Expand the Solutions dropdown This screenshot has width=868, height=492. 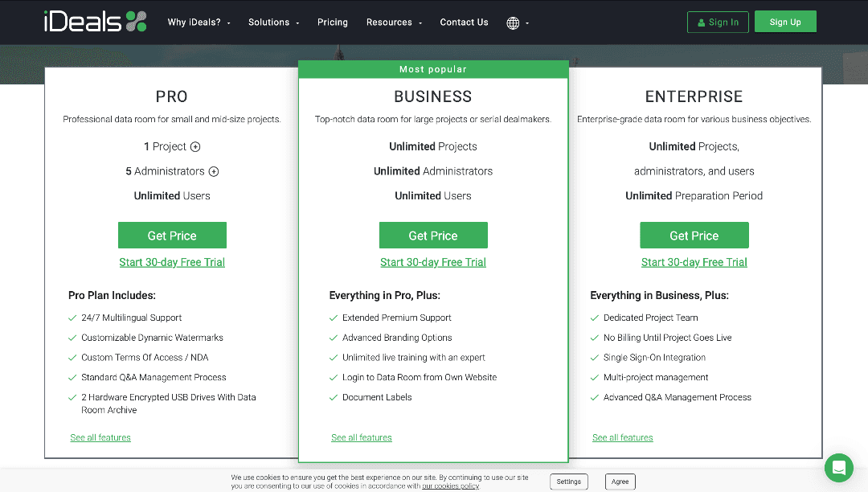tap(273, 23)
